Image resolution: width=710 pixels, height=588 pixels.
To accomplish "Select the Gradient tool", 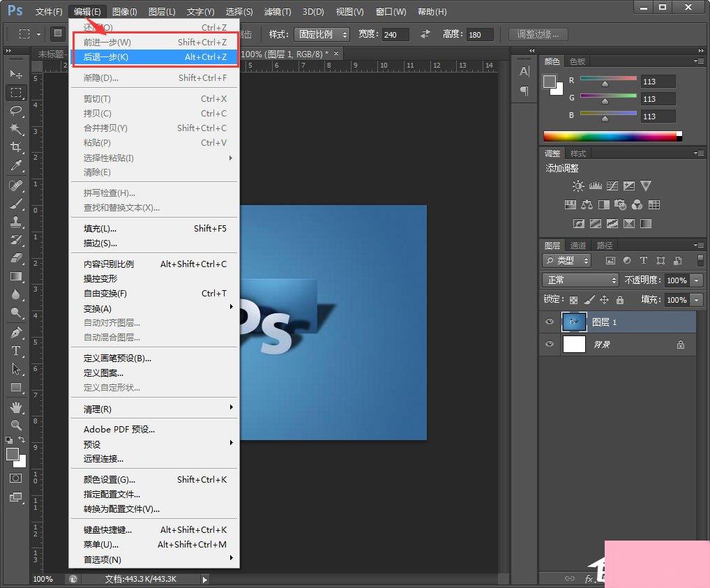I will [16, 276].
